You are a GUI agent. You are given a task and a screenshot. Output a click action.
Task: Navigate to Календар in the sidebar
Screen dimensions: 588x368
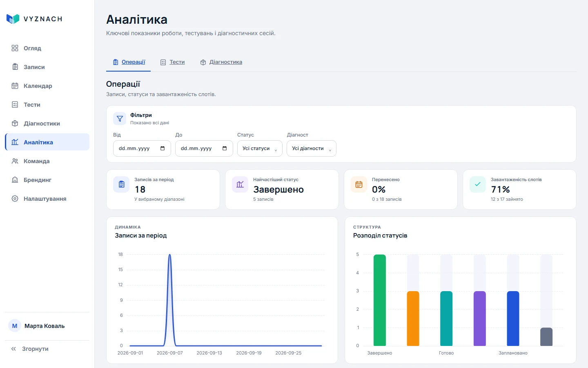[47, 86]
